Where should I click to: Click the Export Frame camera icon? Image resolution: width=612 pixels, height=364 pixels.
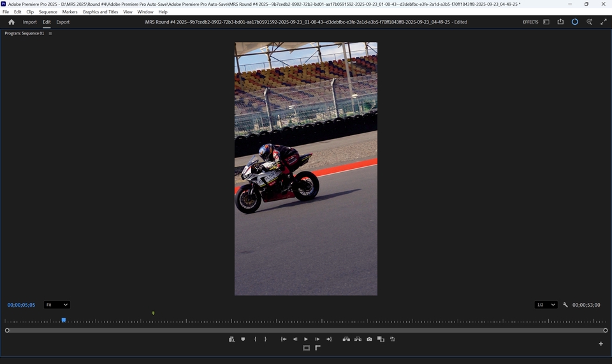point(369,339)
